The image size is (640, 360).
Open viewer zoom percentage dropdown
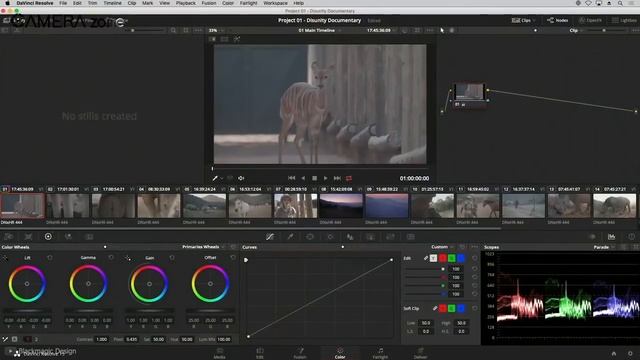[216, 30]
